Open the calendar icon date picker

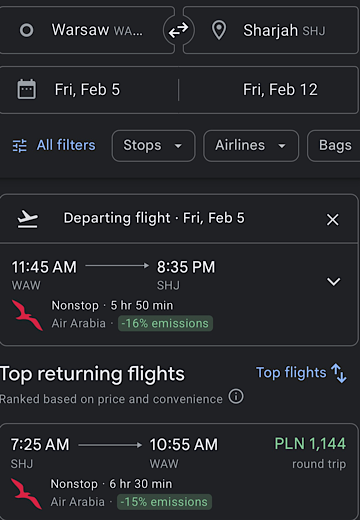pos(27,89)
